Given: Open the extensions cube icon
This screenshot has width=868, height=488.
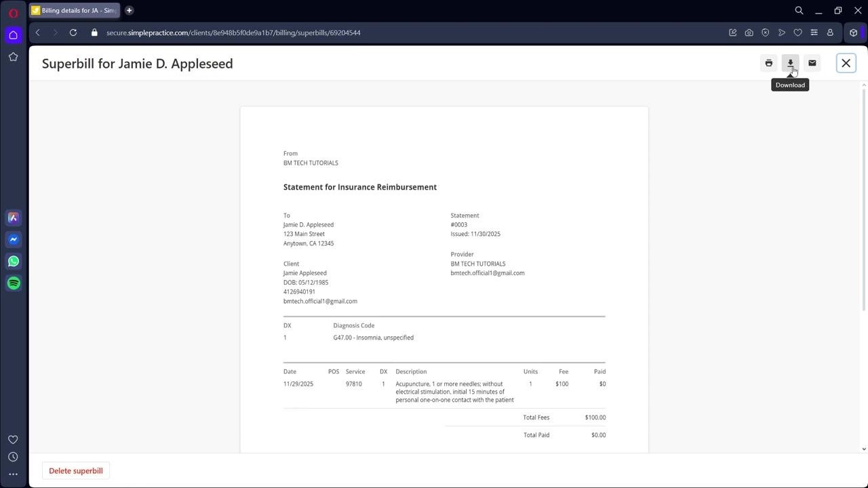Looking at the screenshot, I should coord(854,33).
